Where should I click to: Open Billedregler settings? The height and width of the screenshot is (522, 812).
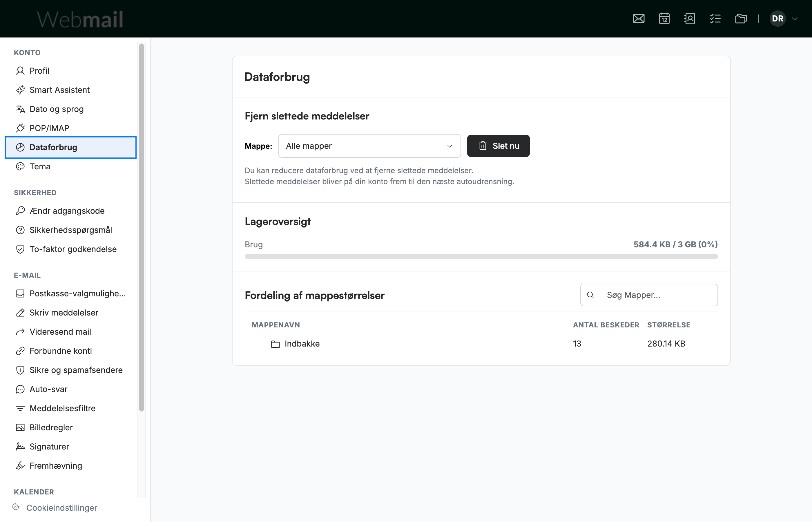tap(71, 427)
